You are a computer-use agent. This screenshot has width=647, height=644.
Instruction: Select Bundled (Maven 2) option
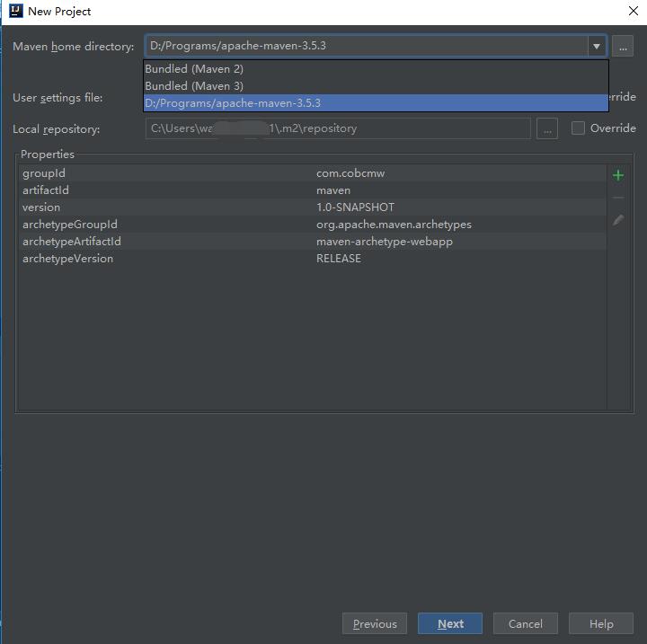(194, 69)
